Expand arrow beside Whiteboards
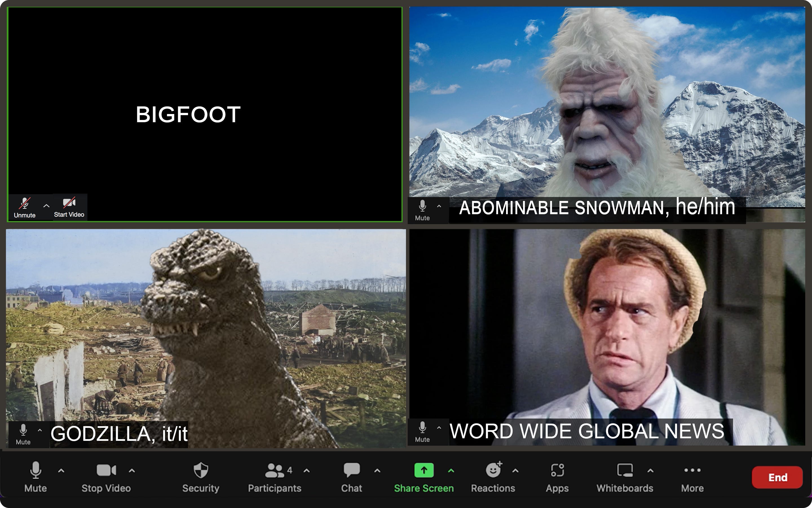Screen dimensions: 812x508 click(650, 471)
